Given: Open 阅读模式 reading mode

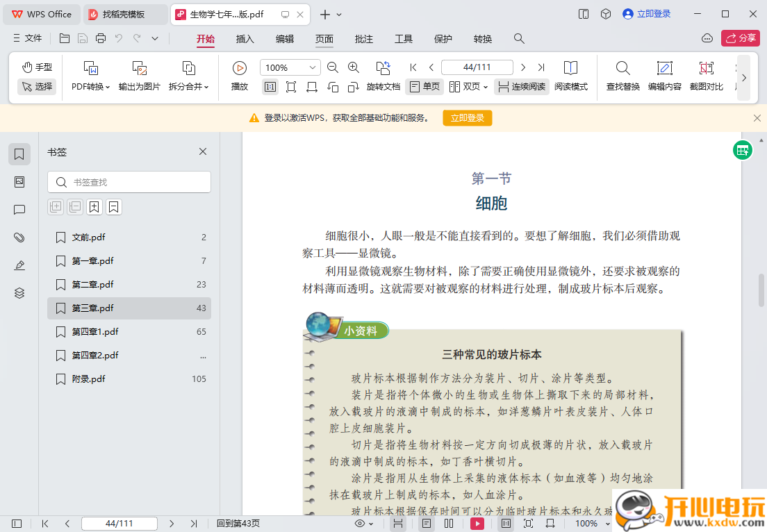Looking at the screenshot, I should click(571, 76).
